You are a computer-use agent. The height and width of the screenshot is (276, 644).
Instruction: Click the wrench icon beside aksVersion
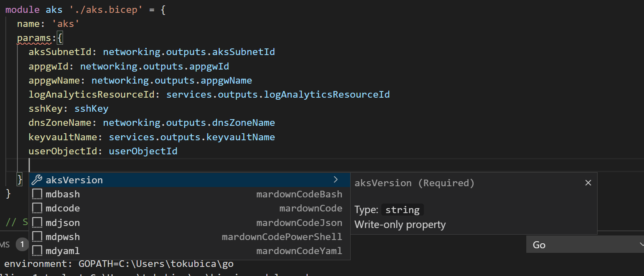pyautogui.click(x=37, y=180)
